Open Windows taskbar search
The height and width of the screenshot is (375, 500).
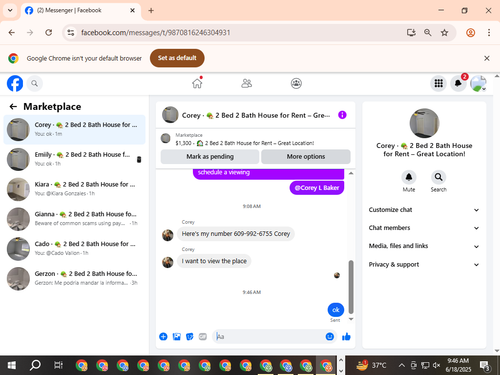point(35,366)
